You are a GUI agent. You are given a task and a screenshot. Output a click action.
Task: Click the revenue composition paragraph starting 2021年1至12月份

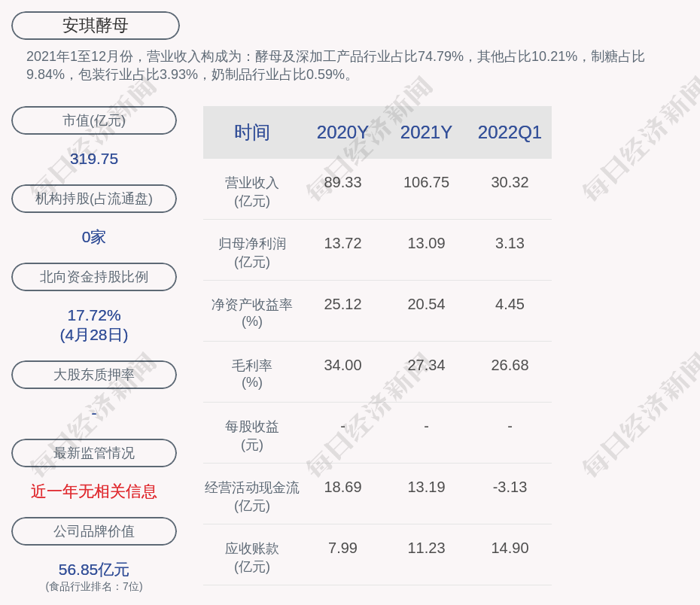[335, 65]
